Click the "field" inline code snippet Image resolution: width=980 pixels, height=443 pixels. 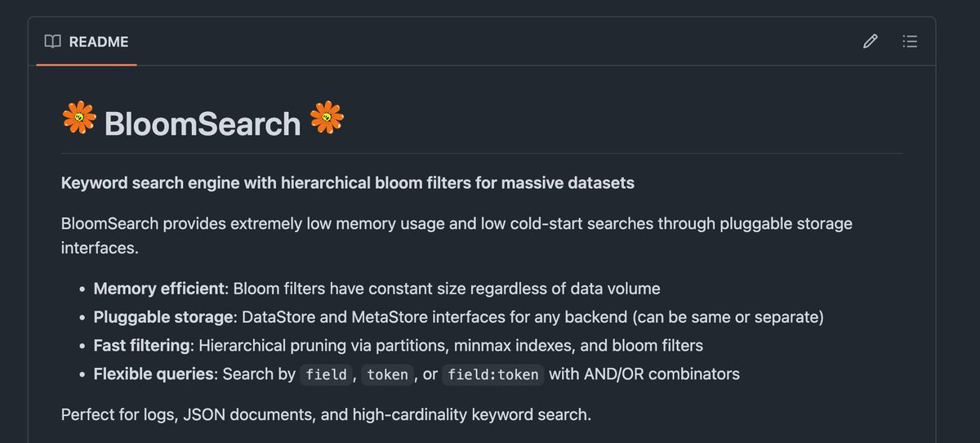(327, 374)
